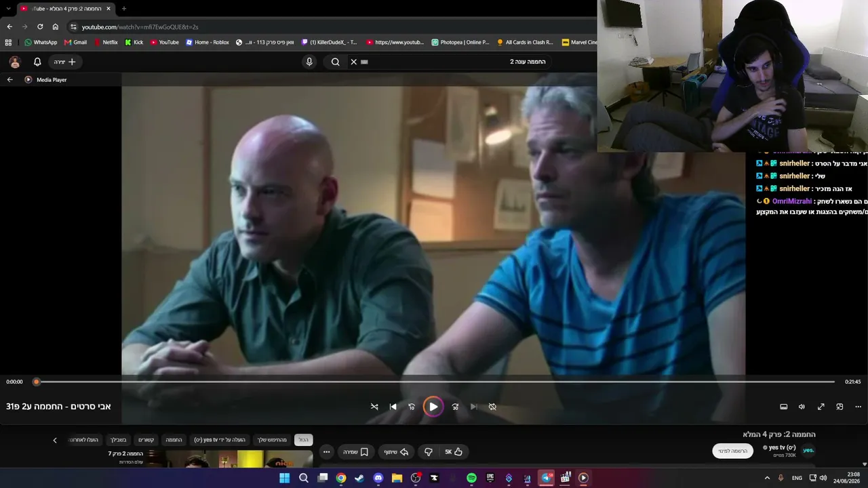Viewport: 868px width, 488px height.
Task: Open the Chrome home page
Action: click(56, 26)
